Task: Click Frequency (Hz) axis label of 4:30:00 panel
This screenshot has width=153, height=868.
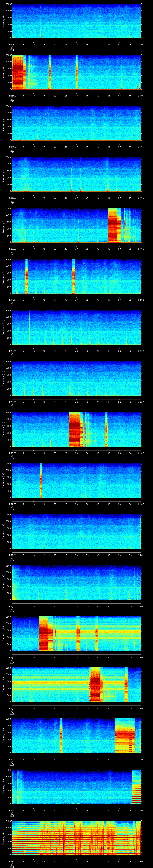Action: pyautogui.click(x=3, y=429)
